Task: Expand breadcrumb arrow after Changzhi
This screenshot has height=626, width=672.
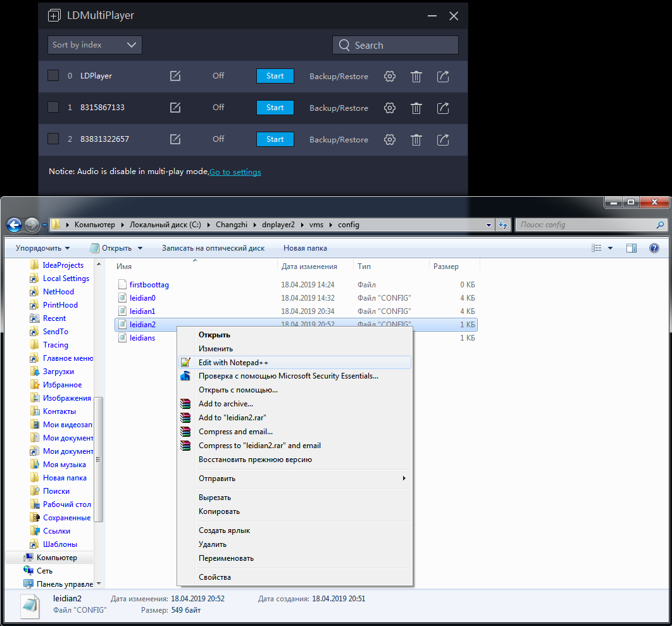Action: [x=255, y=225]
